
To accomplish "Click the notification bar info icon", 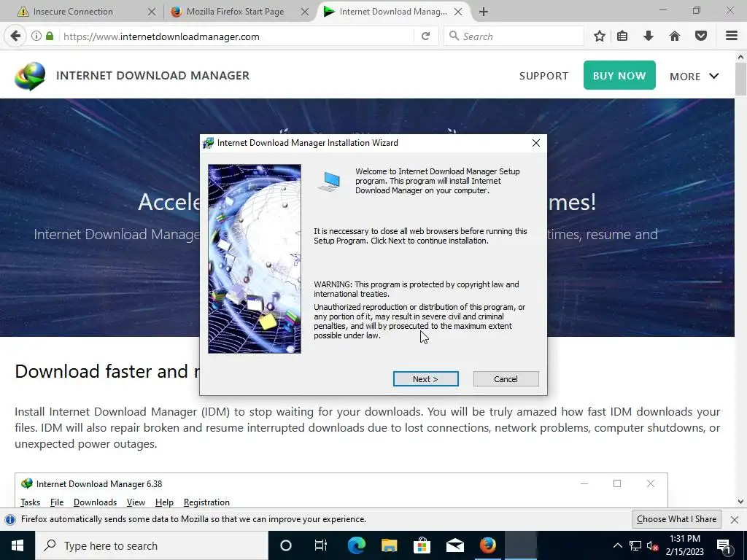I will pos(10,519).
